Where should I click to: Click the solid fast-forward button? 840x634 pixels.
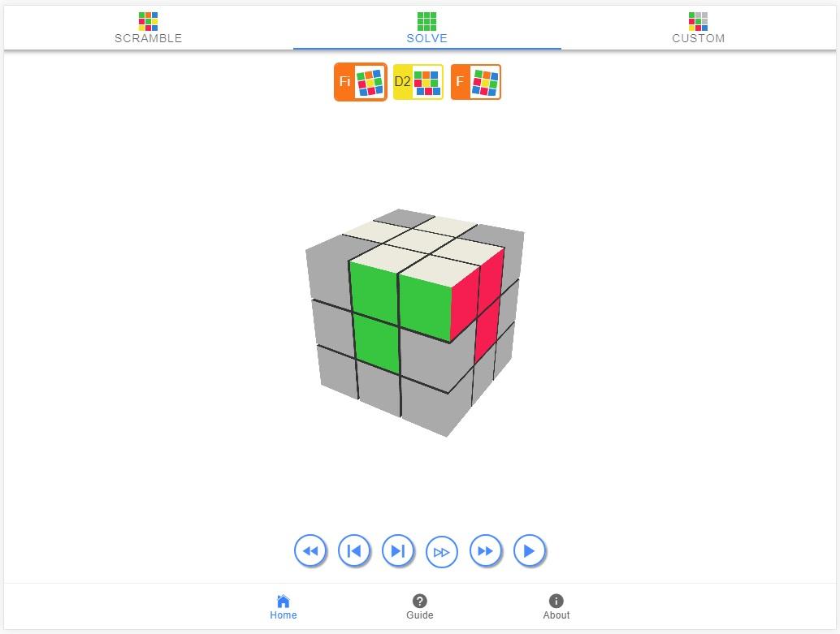486,551
